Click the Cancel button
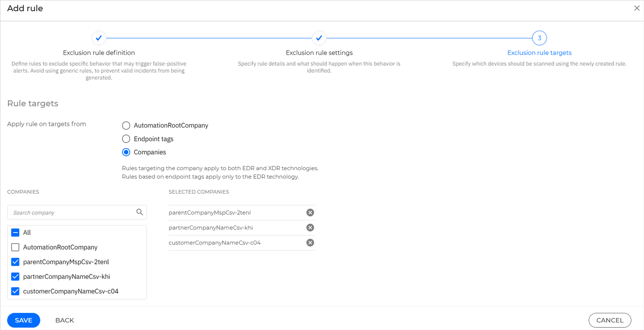 point(609,320)
